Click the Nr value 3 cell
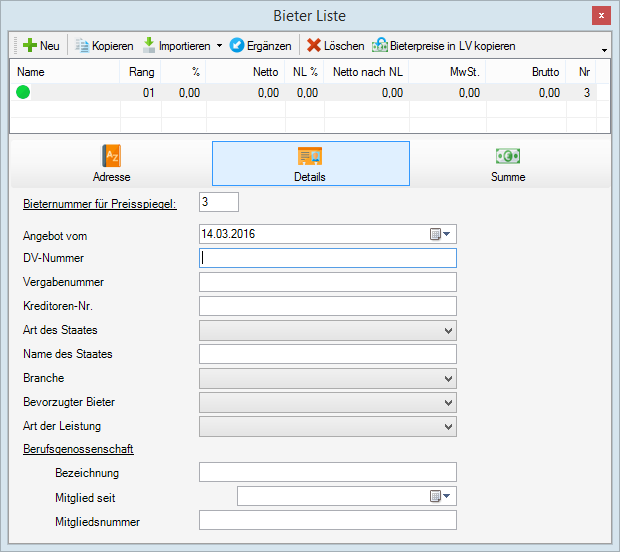The width and height of the screenshot is (620, 552). pos(581,93)
